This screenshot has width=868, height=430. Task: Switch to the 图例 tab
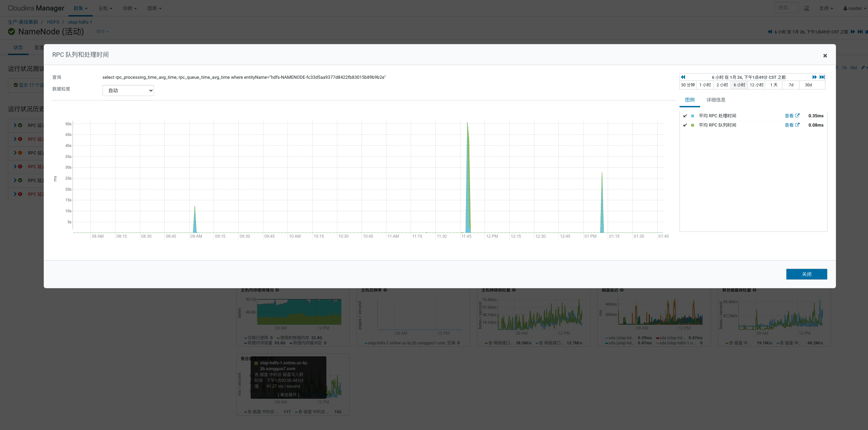[x=690, y=100]
